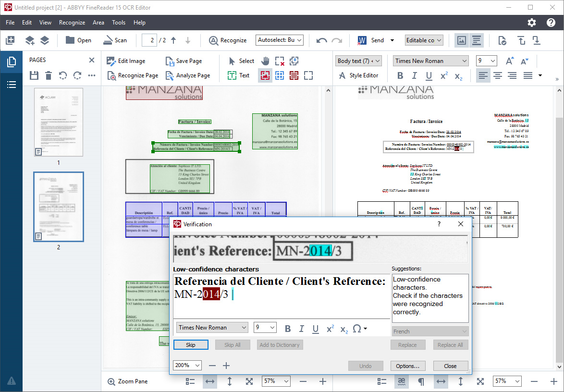
Task: Toggle Underline in the Verification dialog
Action: coord(316,329)
